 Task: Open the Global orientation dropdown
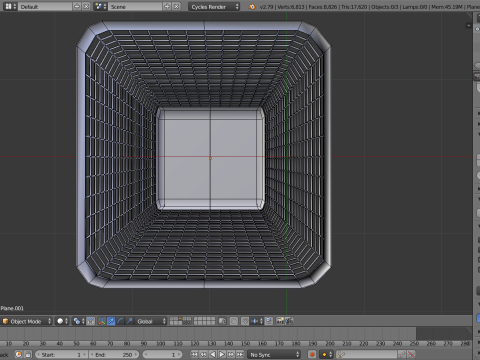point(150,321)
